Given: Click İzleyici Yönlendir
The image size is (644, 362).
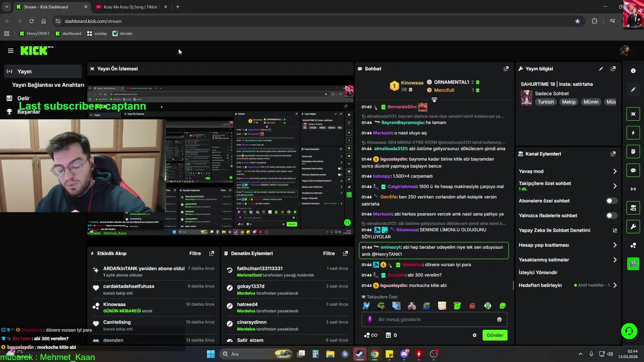Looking at the screenshot, I should [x=538, y=273].
